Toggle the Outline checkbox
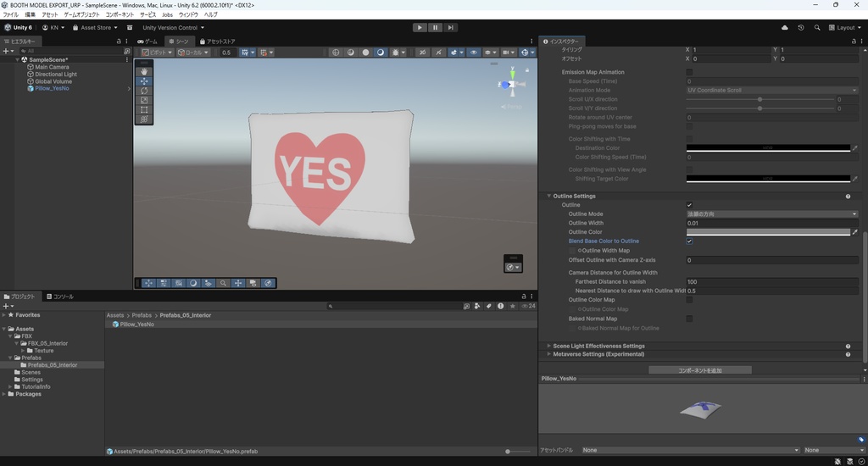 (689, 205)
